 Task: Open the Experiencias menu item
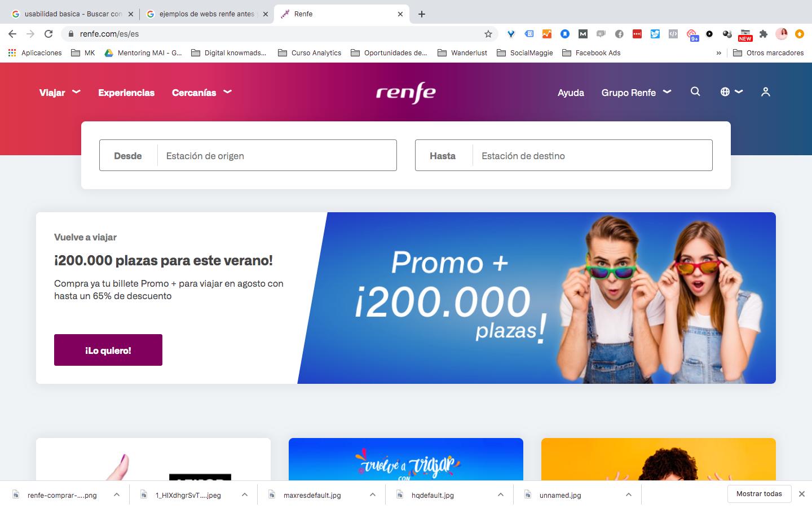click(x=126, y=93)
